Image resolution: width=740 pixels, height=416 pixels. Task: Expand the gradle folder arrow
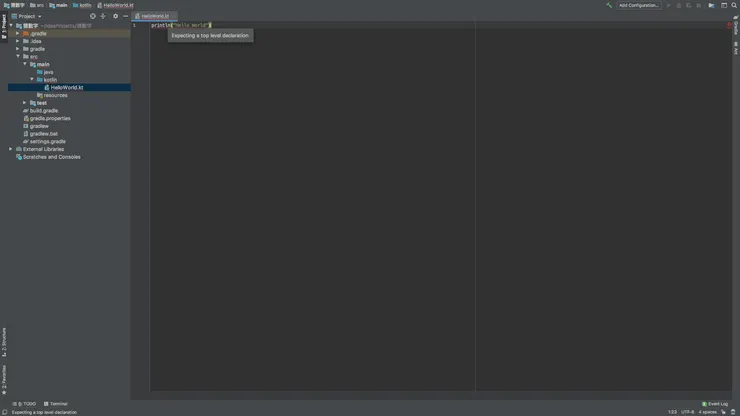pos(18,49)
